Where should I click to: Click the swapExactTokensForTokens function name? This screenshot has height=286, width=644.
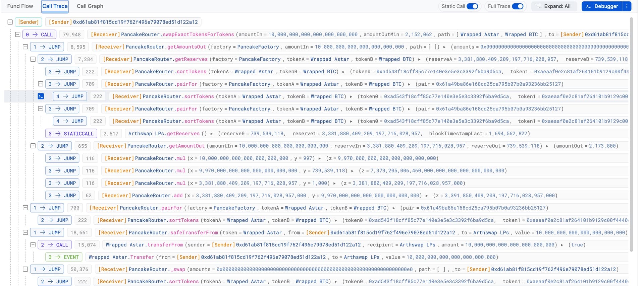tap(198, 34)
